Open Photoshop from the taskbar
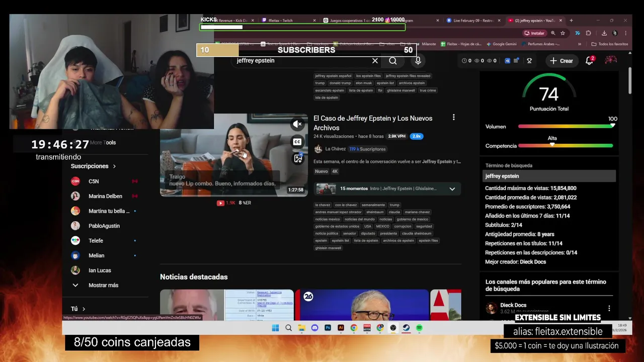 coord(328,328)
